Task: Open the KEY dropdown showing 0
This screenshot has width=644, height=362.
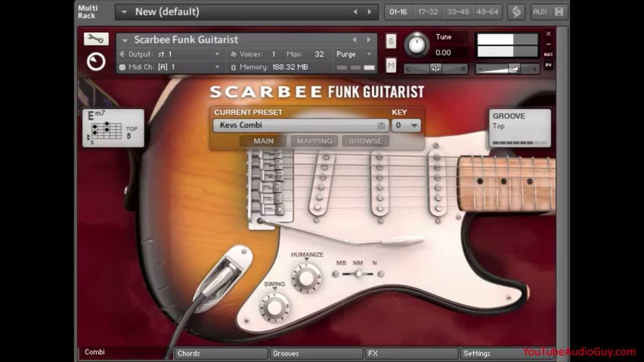Action: pyautogui.click(x=406, y=125)
